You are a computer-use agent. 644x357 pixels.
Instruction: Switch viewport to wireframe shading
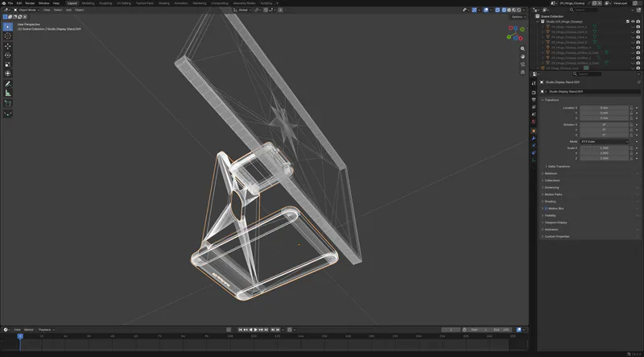click(x=504, y=10)
